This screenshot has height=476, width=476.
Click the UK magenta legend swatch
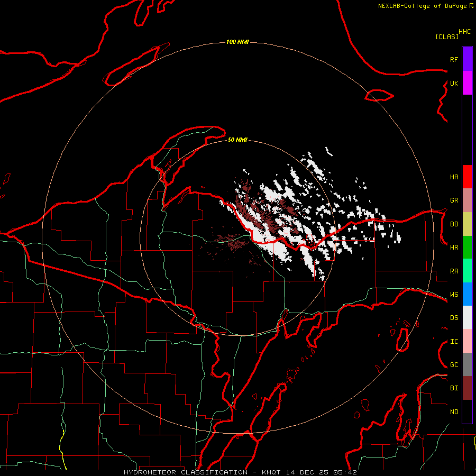pos(467,83)
